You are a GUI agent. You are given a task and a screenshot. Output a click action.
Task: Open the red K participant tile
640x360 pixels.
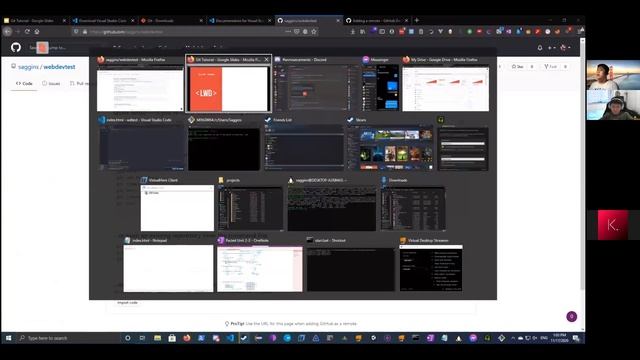pyautogui.click(x=613, y=225)
